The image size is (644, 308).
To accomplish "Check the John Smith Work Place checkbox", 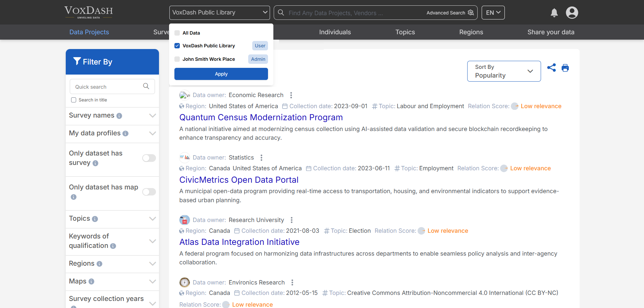I will point(177,59).
